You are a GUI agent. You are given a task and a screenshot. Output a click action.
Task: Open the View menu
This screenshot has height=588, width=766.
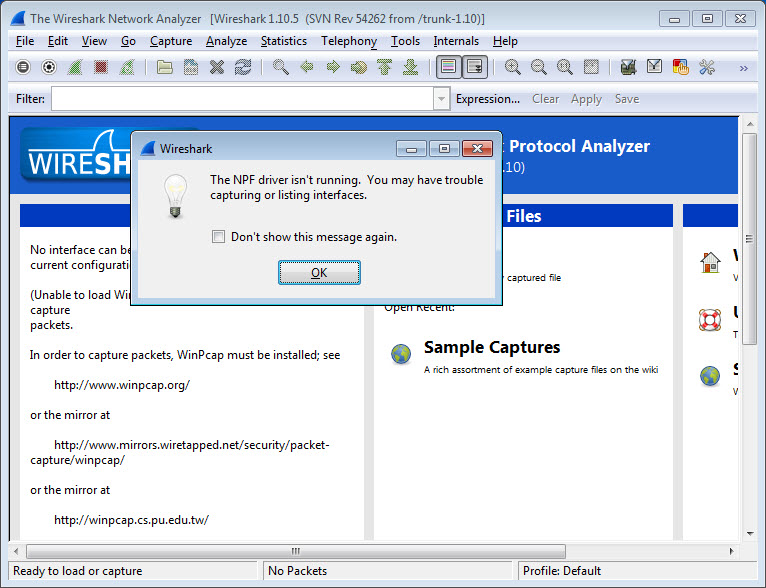click(x=94, y=41)
